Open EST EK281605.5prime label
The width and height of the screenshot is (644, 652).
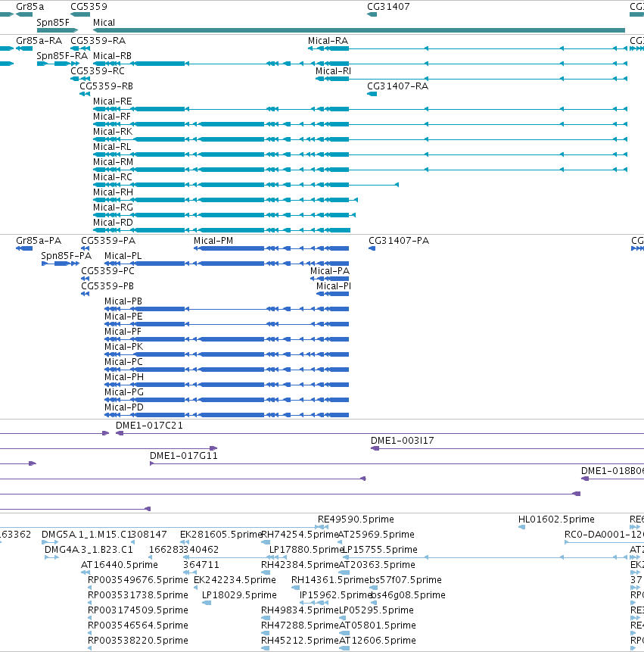221,535
